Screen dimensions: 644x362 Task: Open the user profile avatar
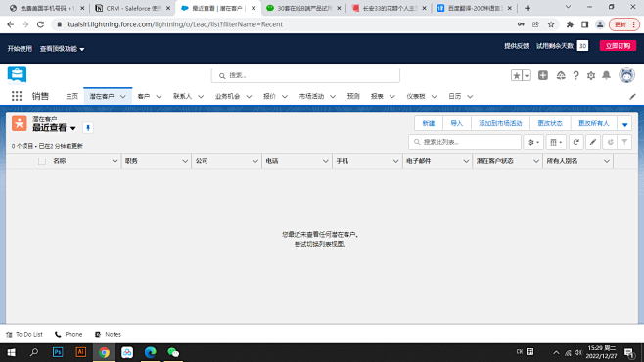626,75
